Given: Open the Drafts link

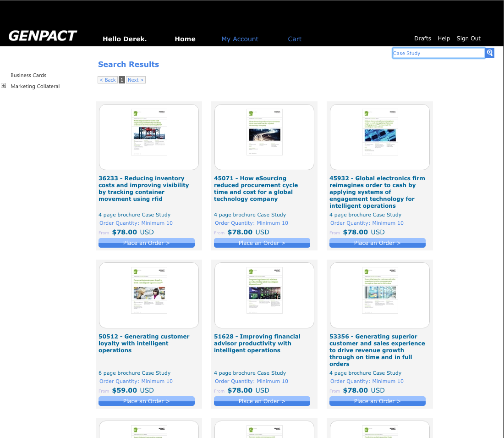Looking at the screenshot, I should pyautogui.click(x=422, y=39).
